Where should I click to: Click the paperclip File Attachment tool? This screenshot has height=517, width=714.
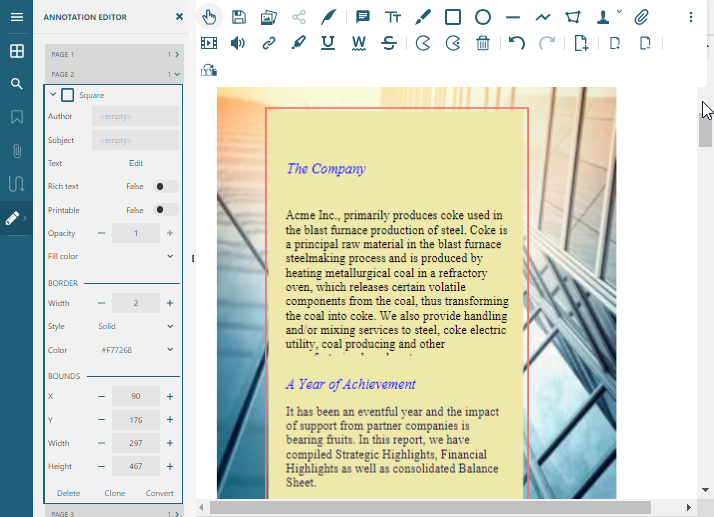tap(641, 17)
